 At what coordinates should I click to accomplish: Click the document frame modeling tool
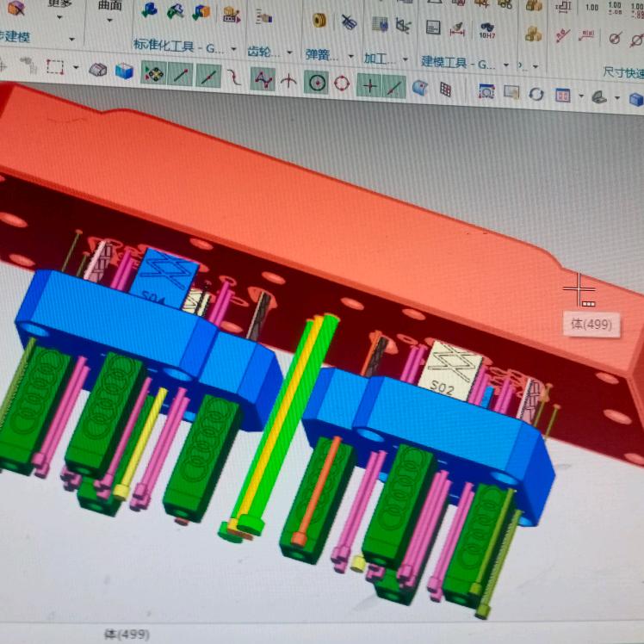coord(433,27)
